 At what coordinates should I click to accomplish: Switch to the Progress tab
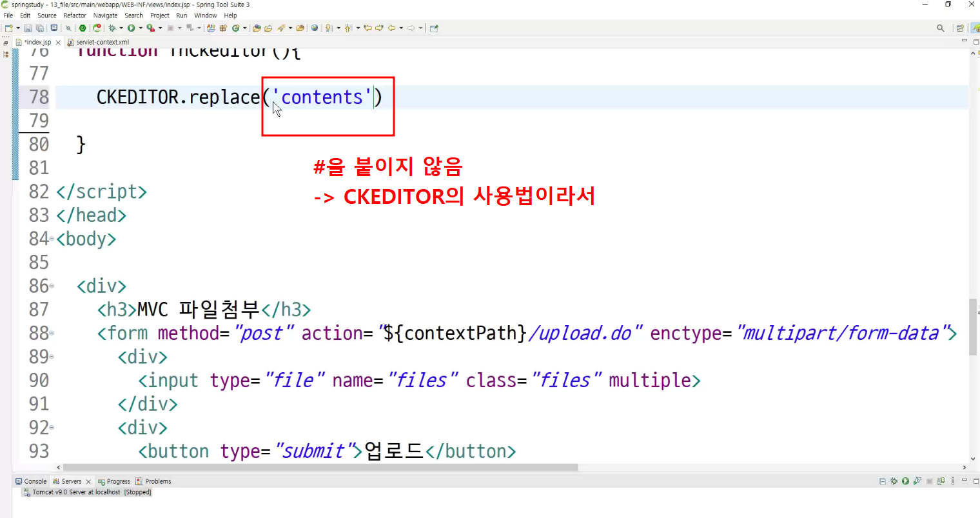click(113, 481)
